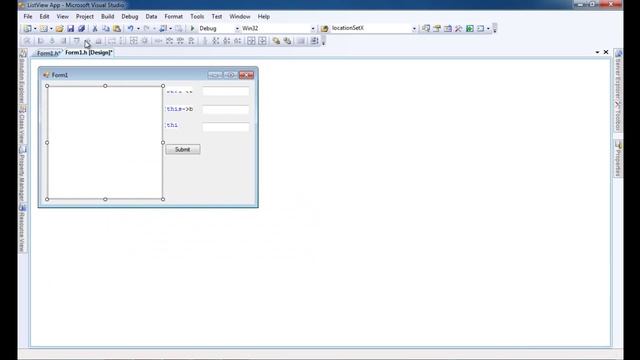Click the New Project toolbar icon
The image size is (640, 360).
coord(27,29)
